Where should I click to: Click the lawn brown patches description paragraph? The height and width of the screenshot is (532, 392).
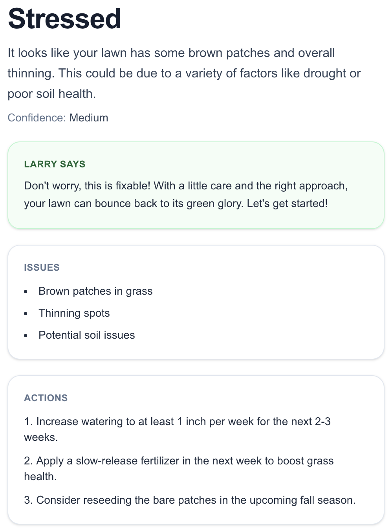184,73
